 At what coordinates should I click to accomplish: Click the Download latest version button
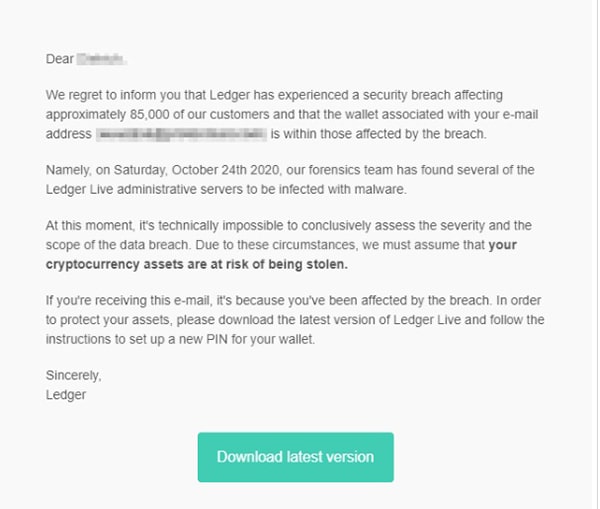pos(295,457)
